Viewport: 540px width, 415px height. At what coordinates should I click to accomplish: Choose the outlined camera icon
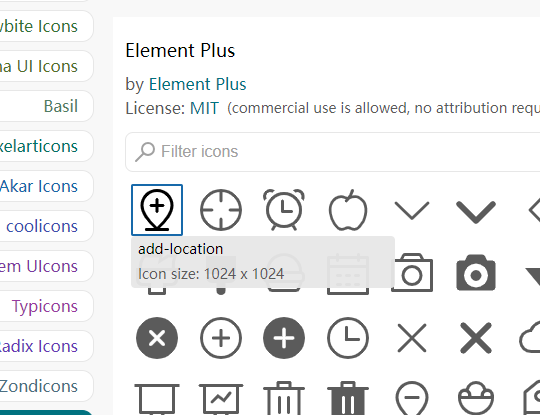[x=412, y=273]
